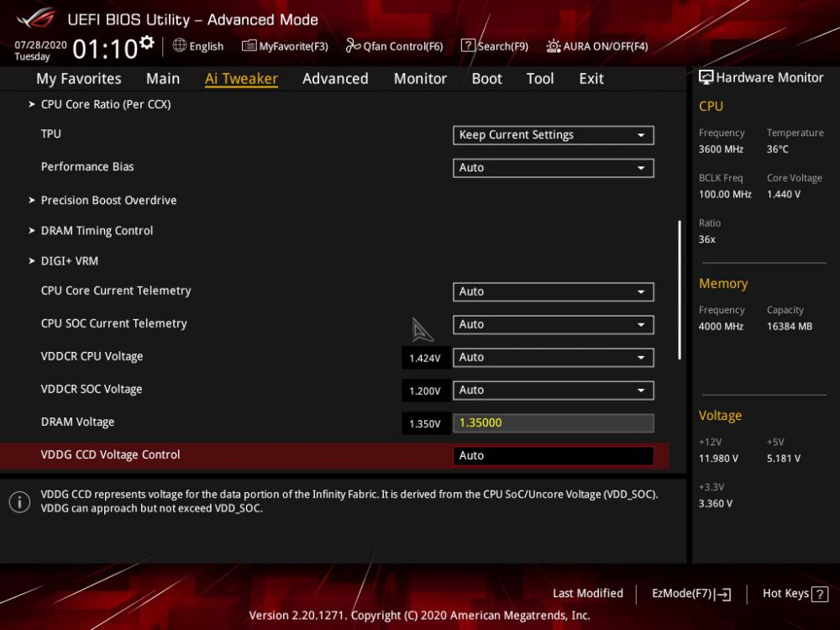Open VDDCR CPU Voltage dropdown

pos(554,357)
